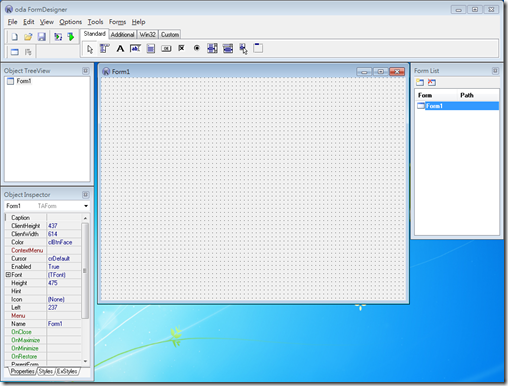Viewport: 508px width, 386px height.
Task: Click the blue window icon in second toolbar row
Action: 15,52
